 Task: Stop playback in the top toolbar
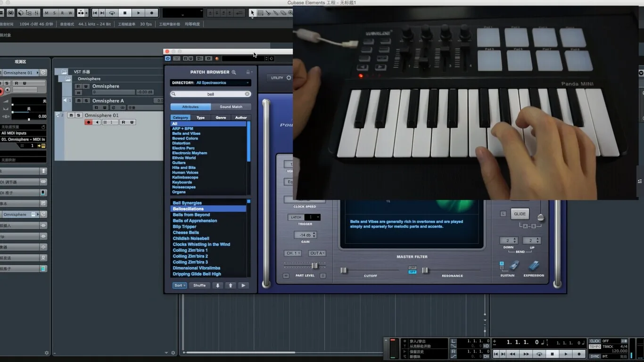pos(125,13)
